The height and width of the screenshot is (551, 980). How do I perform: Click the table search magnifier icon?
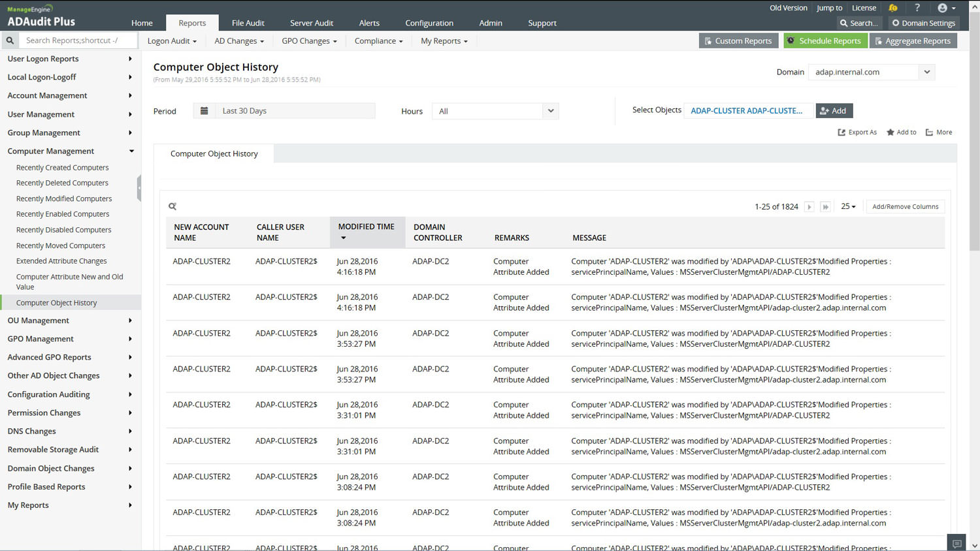coord(172,206)
